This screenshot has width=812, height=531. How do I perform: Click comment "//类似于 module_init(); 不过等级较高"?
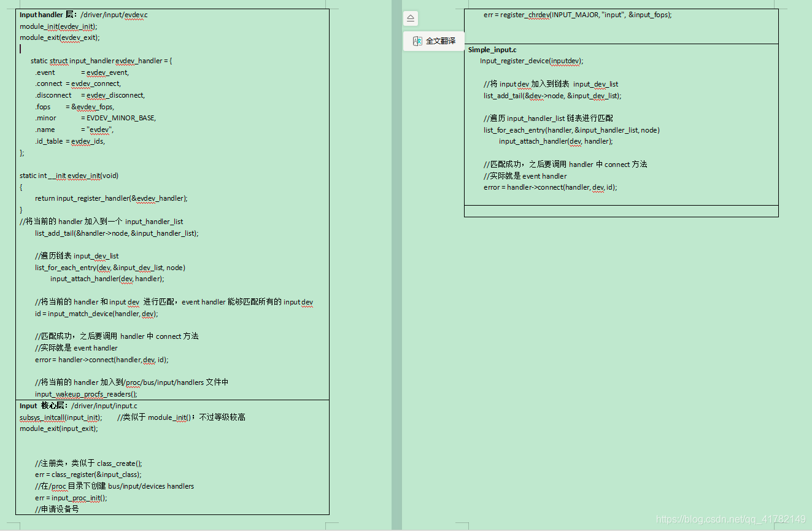coord(181,417)
